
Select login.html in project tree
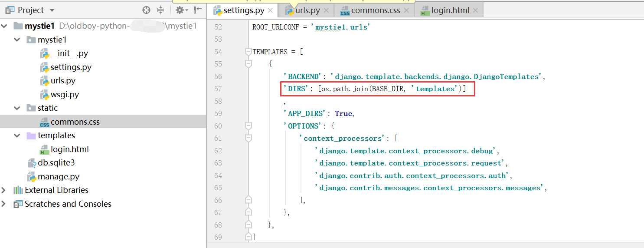pyautogui.click(x=103, y=149)
